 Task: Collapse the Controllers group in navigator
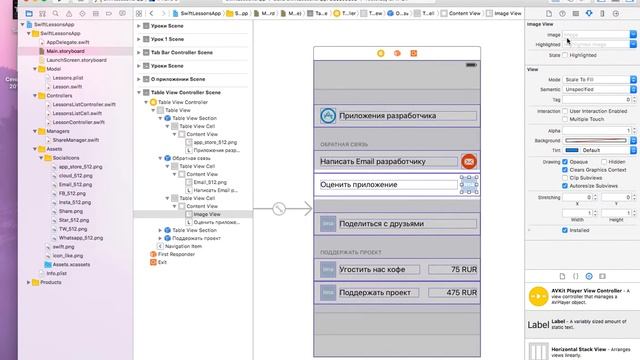tap(35, 96)
